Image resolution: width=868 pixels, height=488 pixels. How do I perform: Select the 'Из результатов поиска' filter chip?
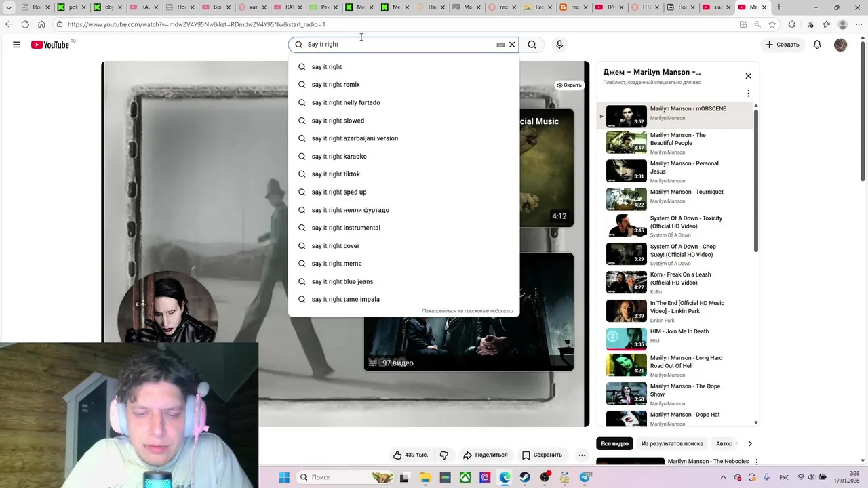click(672, 444)
